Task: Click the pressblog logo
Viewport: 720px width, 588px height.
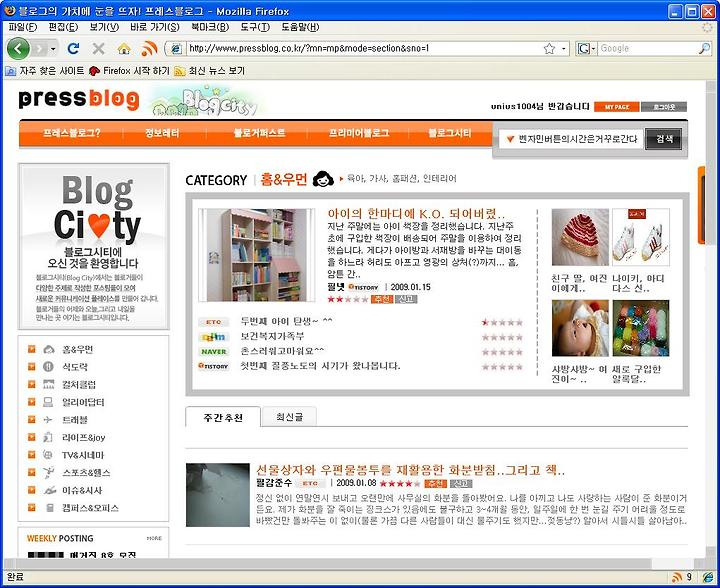Action: 79,99
